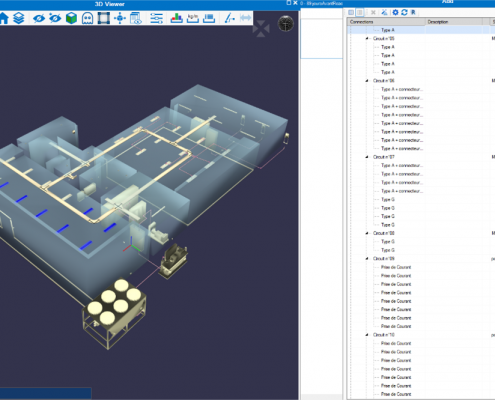Click the Home view icon
The width and height of the screenshot is (495, 400).
pos(4,18)
